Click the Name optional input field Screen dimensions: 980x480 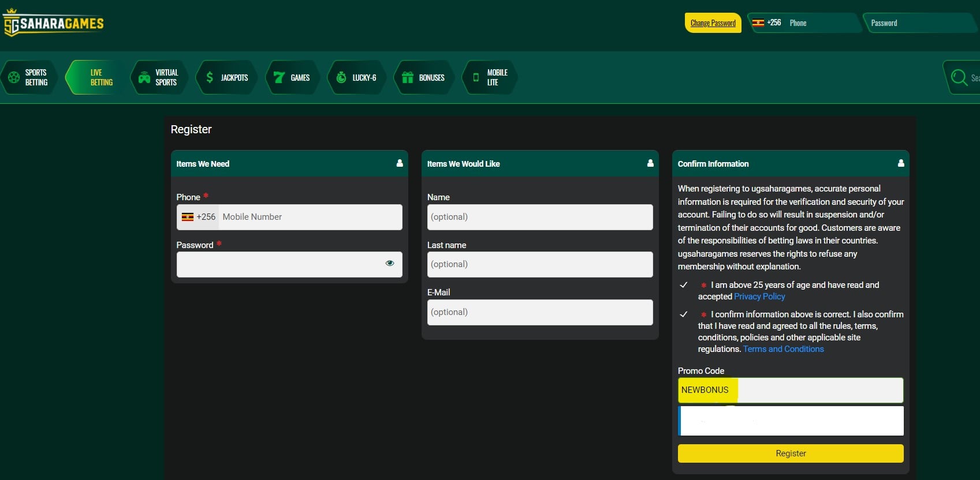[540, 217]
